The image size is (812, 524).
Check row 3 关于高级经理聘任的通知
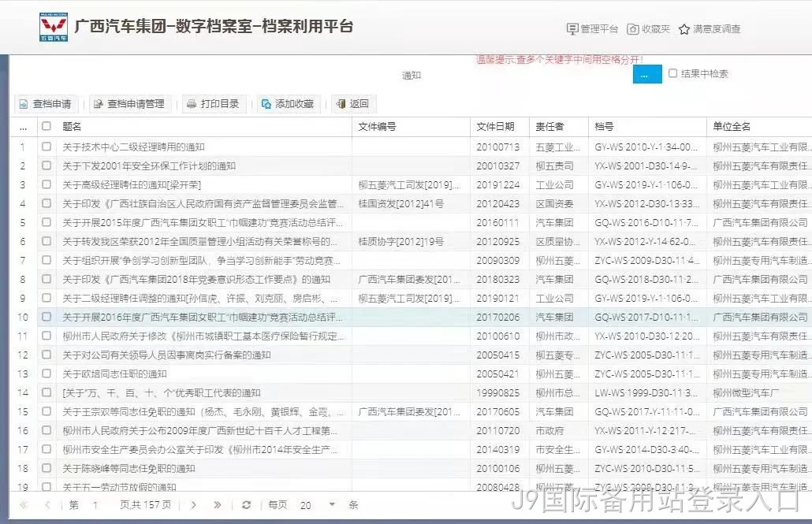[x=47, y=184]
